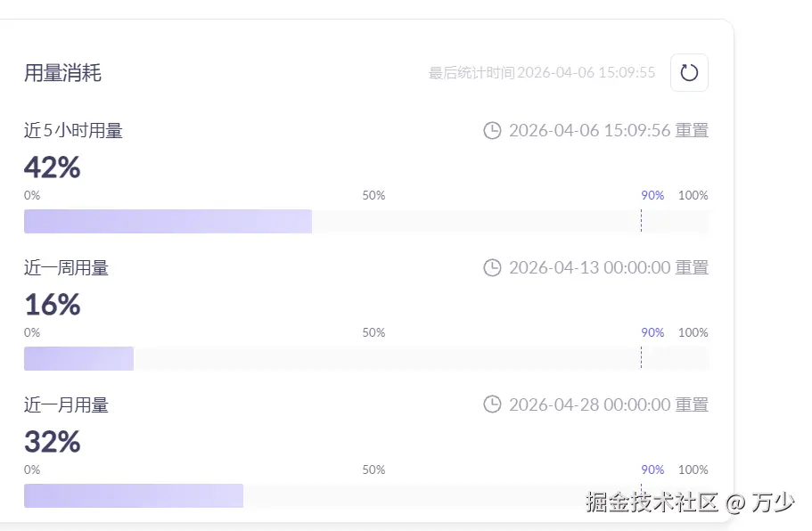This screenshot has height=531, width=812.
Task: Click the clock icon for weekly usage
Action: tap(492, 267)
